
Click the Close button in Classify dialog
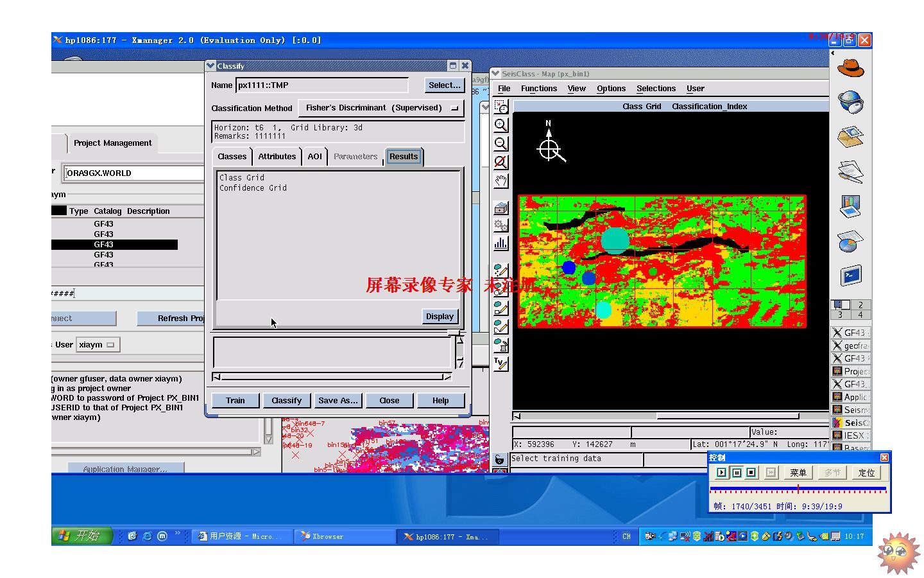click(x=389, y=400)
